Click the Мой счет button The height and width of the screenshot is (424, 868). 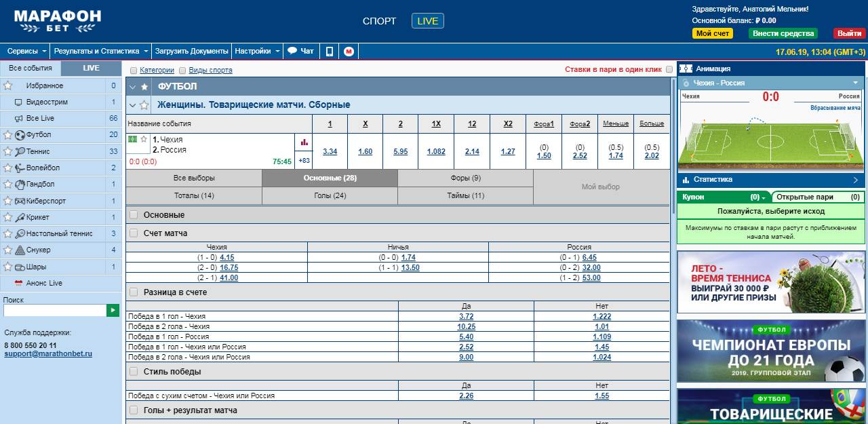point(713,33)
